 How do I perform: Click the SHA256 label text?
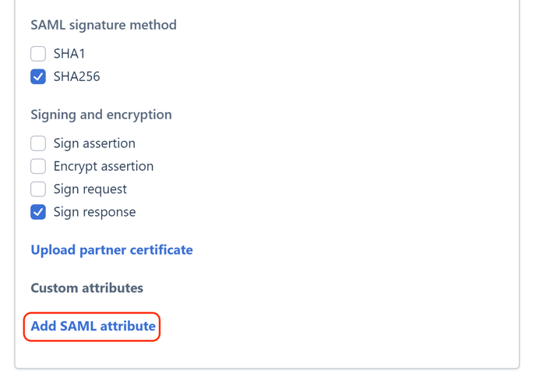pyautogui.click(x=76, y=76)
